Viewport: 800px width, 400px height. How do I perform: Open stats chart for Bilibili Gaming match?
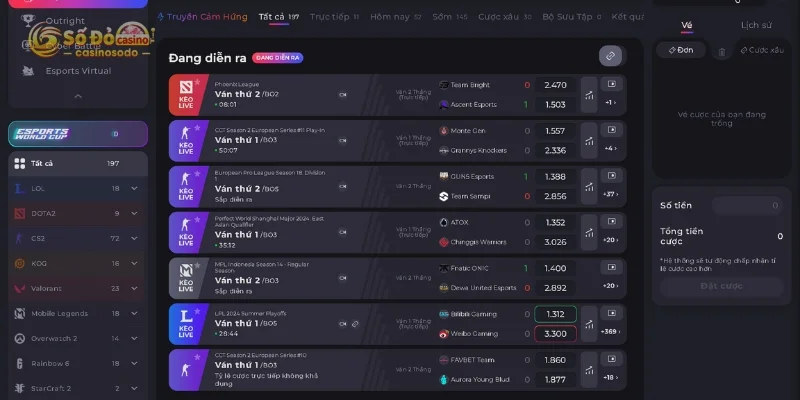589,324
